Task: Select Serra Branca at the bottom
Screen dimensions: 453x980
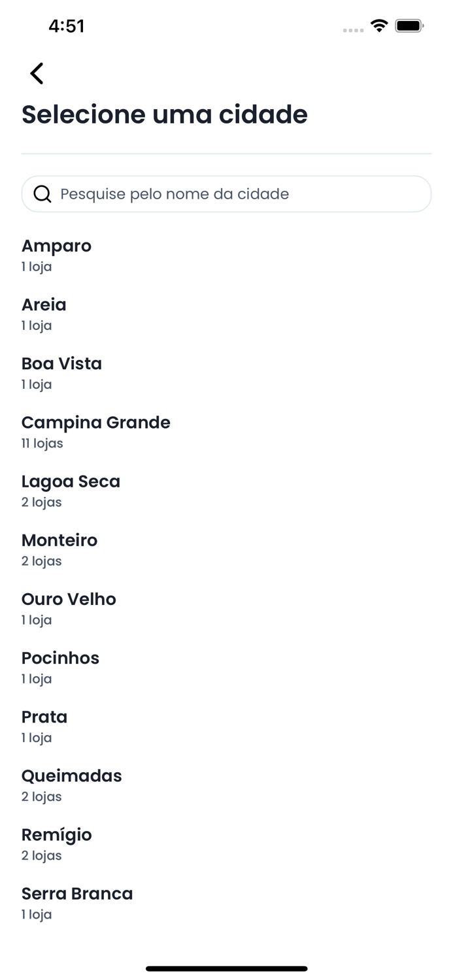Action: 77,894
